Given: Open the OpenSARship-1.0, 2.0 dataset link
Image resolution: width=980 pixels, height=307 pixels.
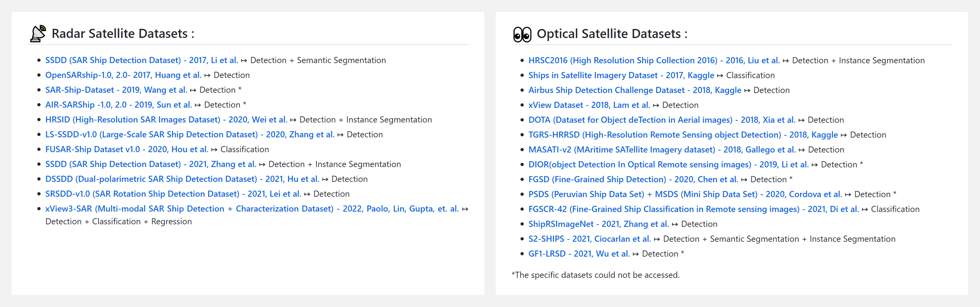Looking at the screenshot, I should [123, 75].
